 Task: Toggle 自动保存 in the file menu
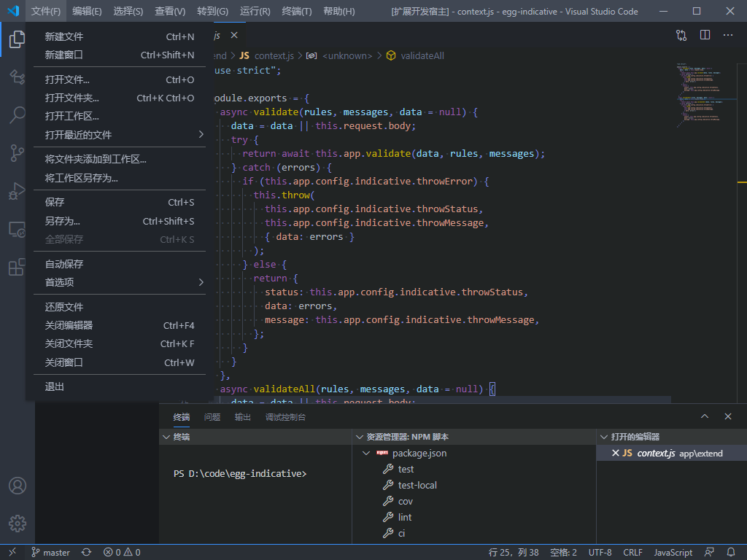[x=120, y=264]
